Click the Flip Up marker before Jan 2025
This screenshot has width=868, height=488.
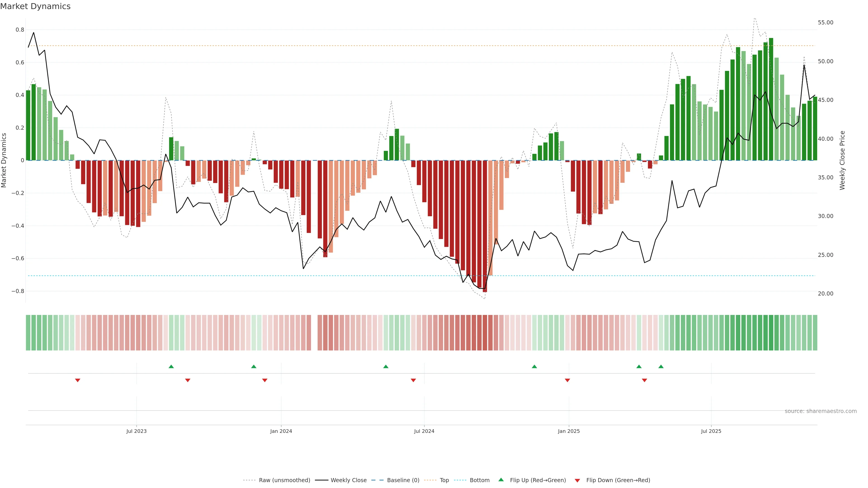coord(534,366)
